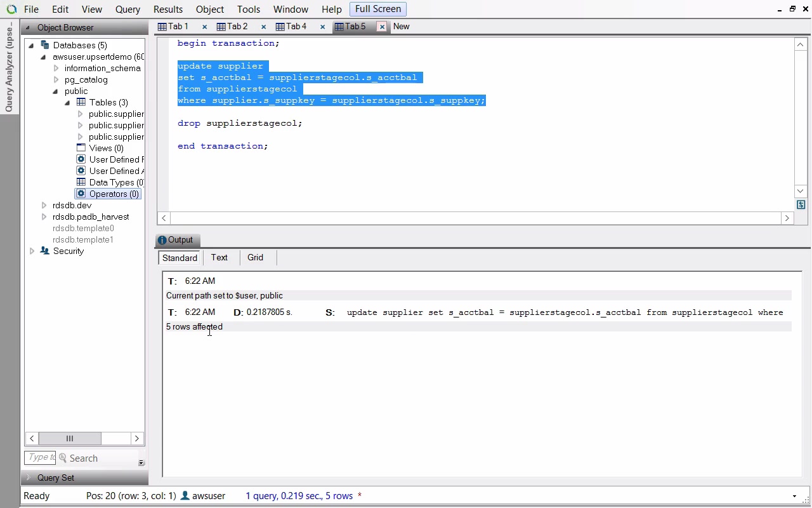
Task: Open a New query tab
Action: pyautogui.click(x=401, y=27)
